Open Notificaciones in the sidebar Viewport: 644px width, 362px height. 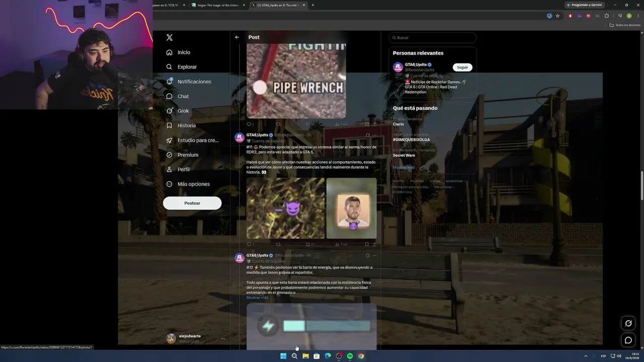pyautogui.click(x=189, y=81)
